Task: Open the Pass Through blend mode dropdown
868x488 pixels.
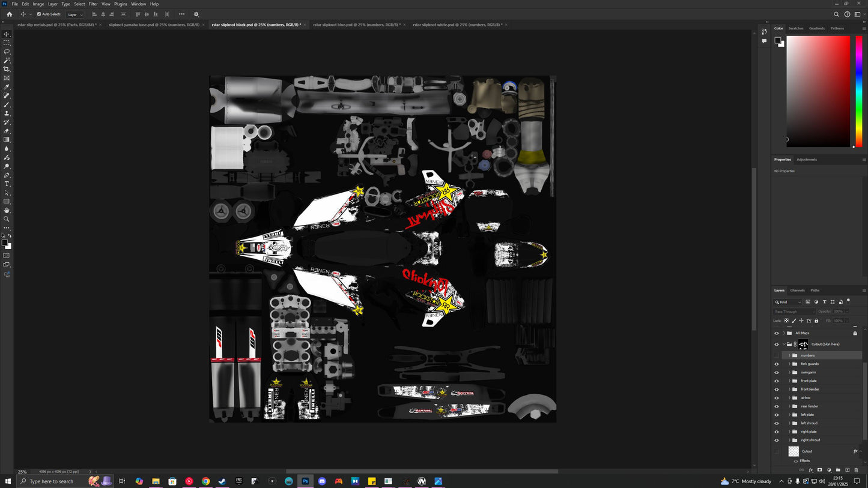Action: point(794,312)
